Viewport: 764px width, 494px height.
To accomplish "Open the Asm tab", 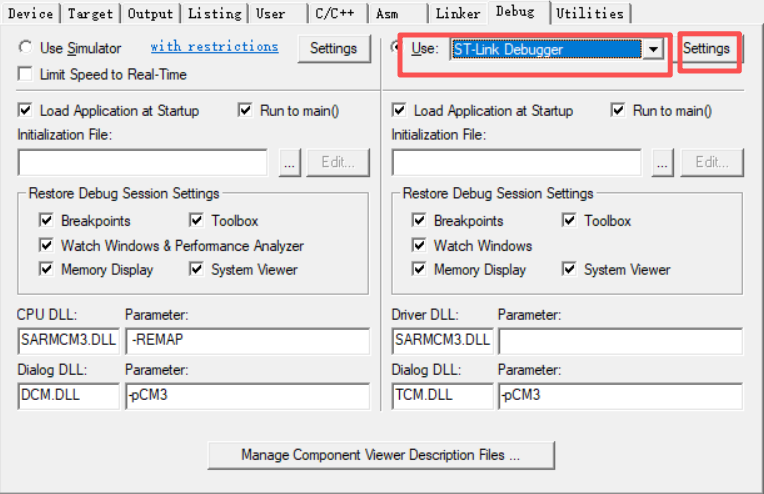I will point(397,13).
